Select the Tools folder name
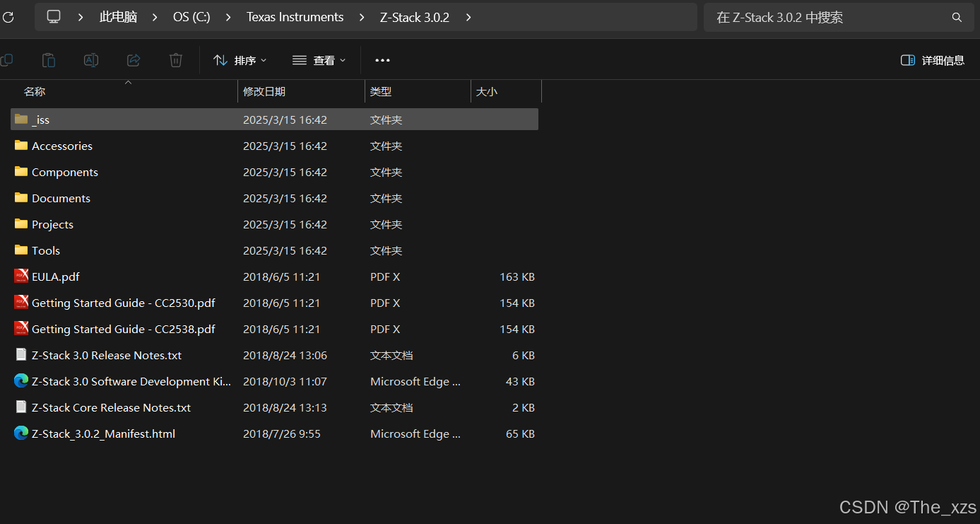 [x=46, y=250]
